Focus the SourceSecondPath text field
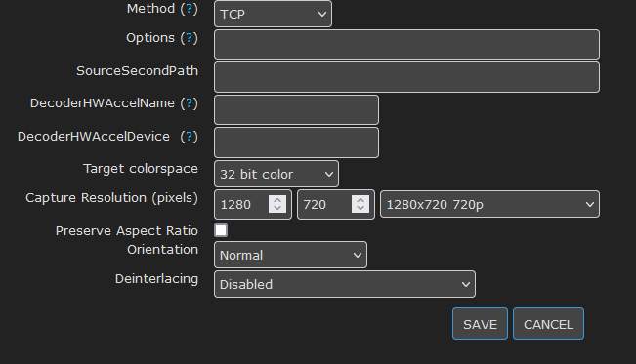 [406, 77]
